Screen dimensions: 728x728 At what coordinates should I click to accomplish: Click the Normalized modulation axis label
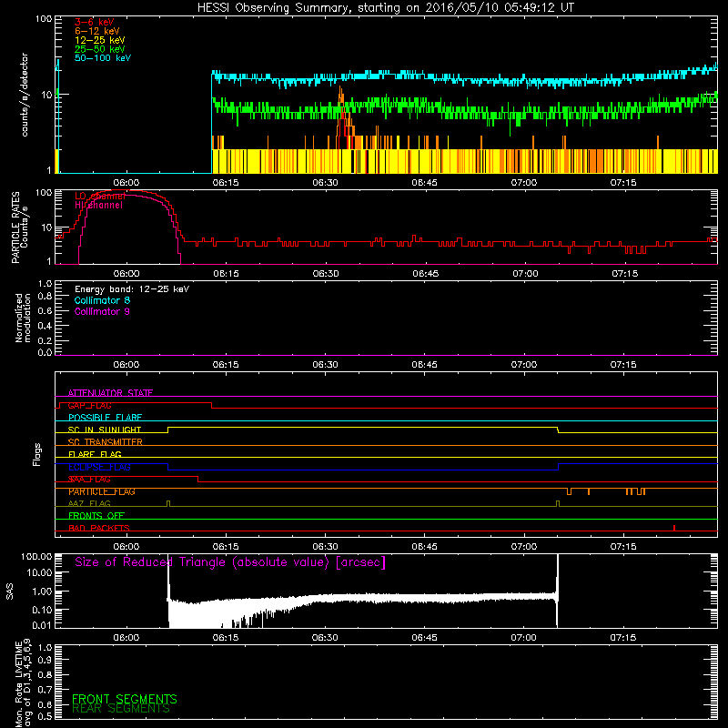[x=22, y=318]
